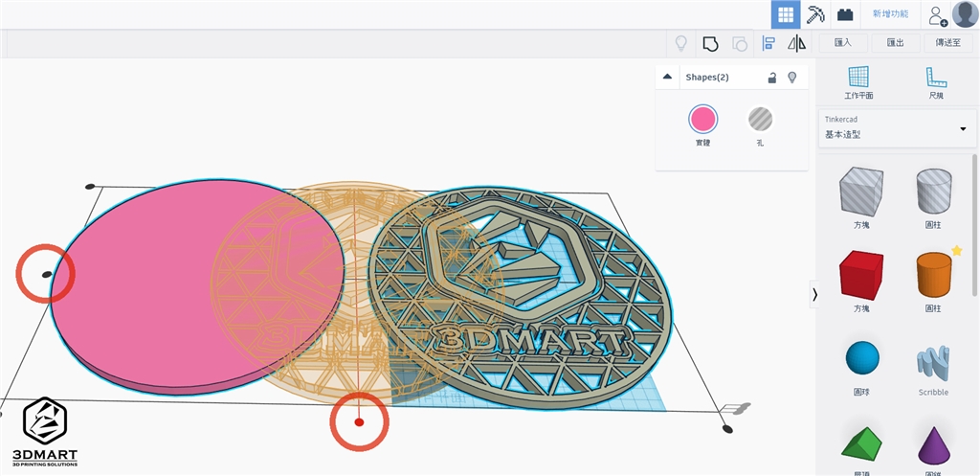Select the Ruler (尺規) tool
Screen dimensions: 980x476
[x=935, y=82]
